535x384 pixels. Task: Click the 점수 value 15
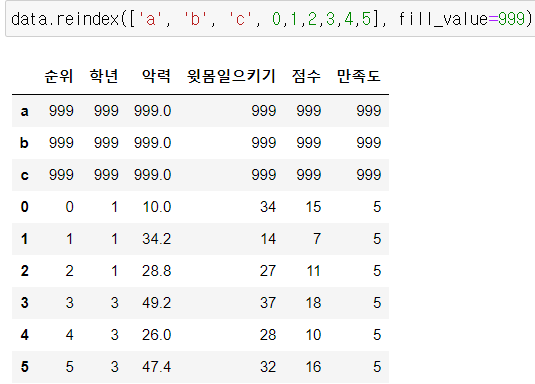(x=313, y=207)
